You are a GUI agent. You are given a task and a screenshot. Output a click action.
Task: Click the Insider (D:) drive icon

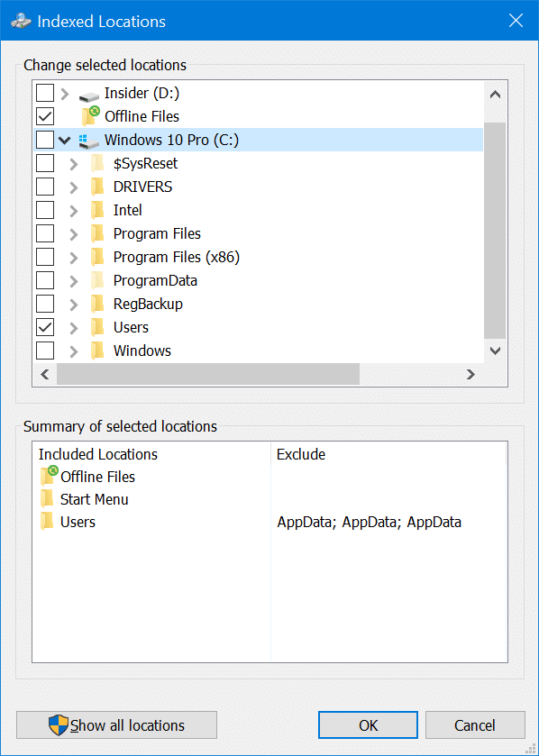89,96
